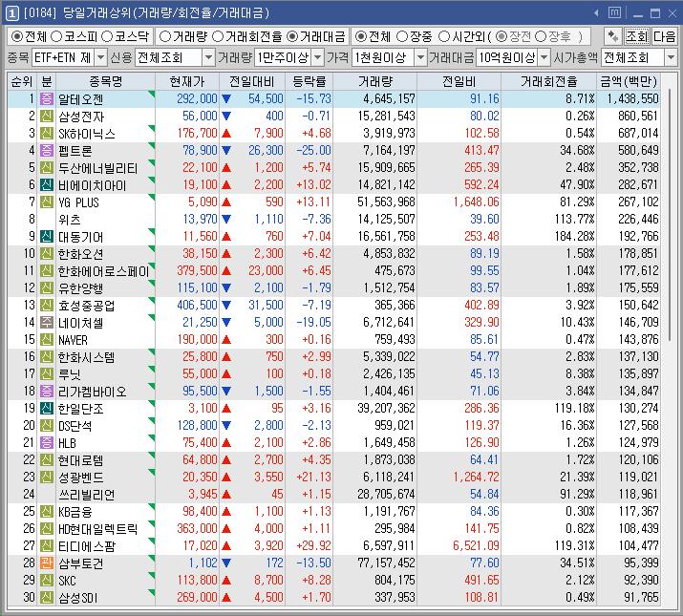
Task: Click the 증 badge icon next to 펩트론
Action: [x=47, y=150]
